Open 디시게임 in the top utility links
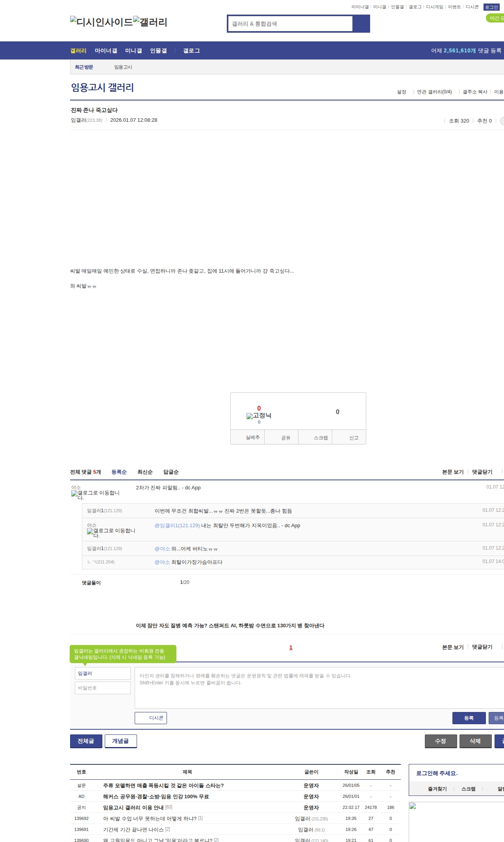504x842 pixels. point(434,7)
